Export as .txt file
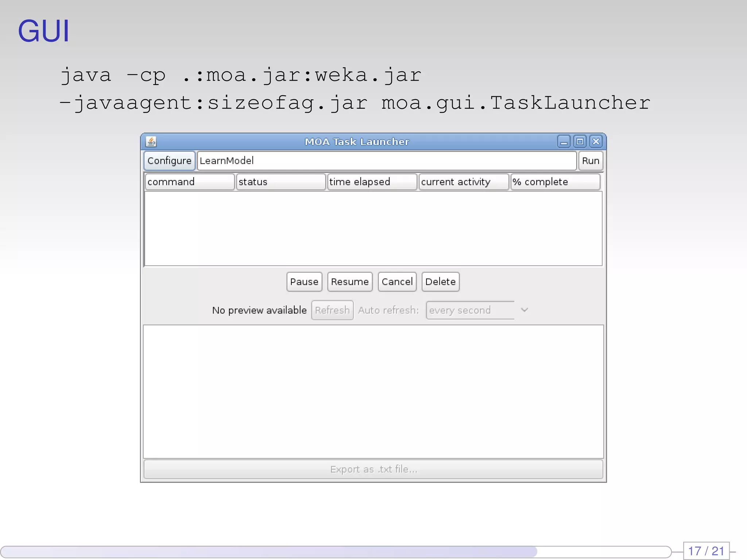Screen dimensions: 747x560 click(373, 469)
